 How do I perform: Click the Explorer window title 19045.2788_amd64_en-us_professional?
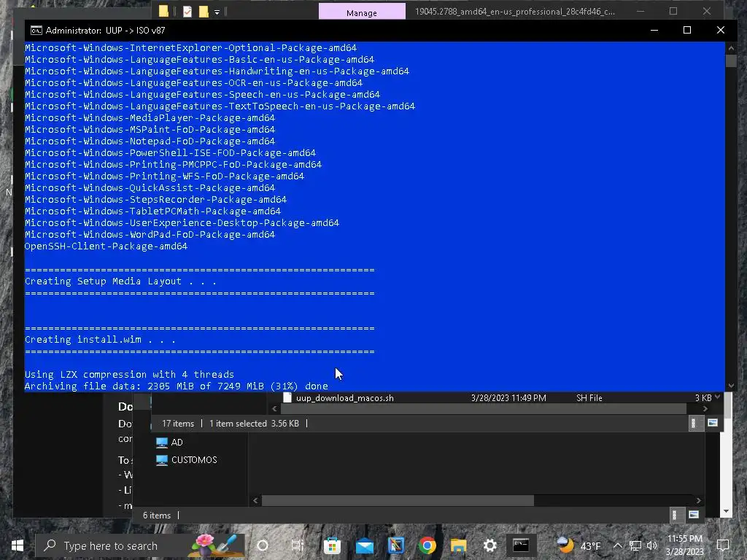click(515, 12)
